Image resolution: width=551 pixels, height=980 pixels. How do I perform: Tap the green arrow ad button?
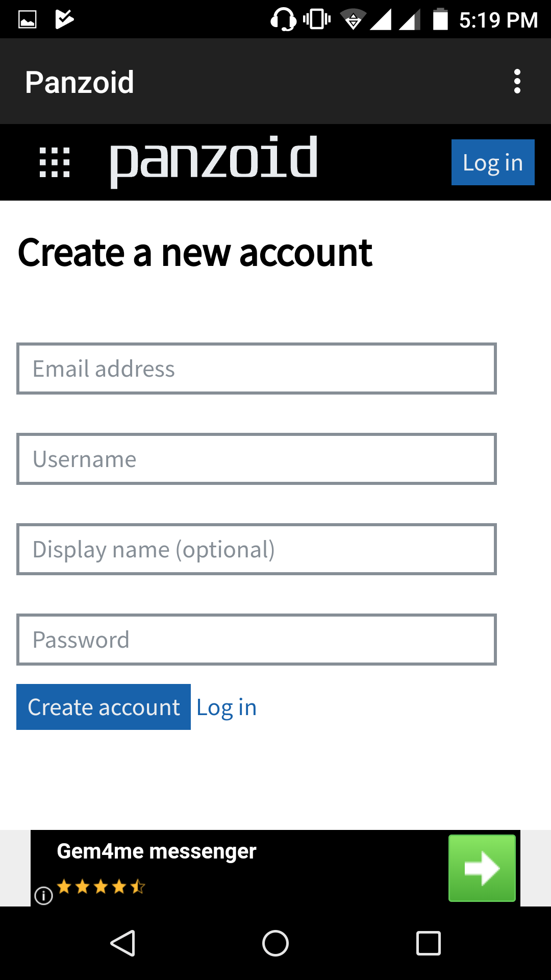point(482,868)
